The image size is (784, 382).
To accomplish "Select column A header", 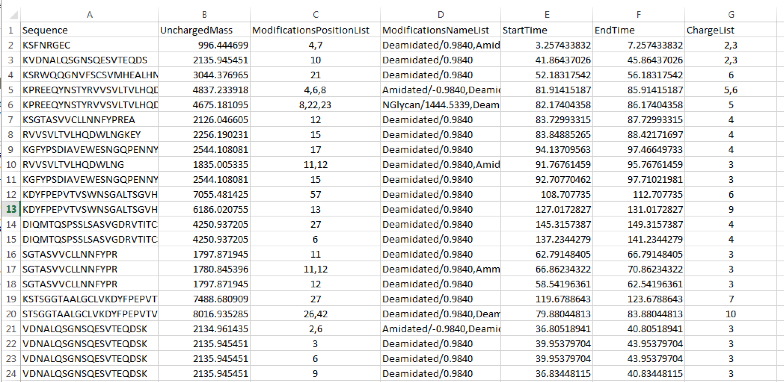I will click(90, 15).
